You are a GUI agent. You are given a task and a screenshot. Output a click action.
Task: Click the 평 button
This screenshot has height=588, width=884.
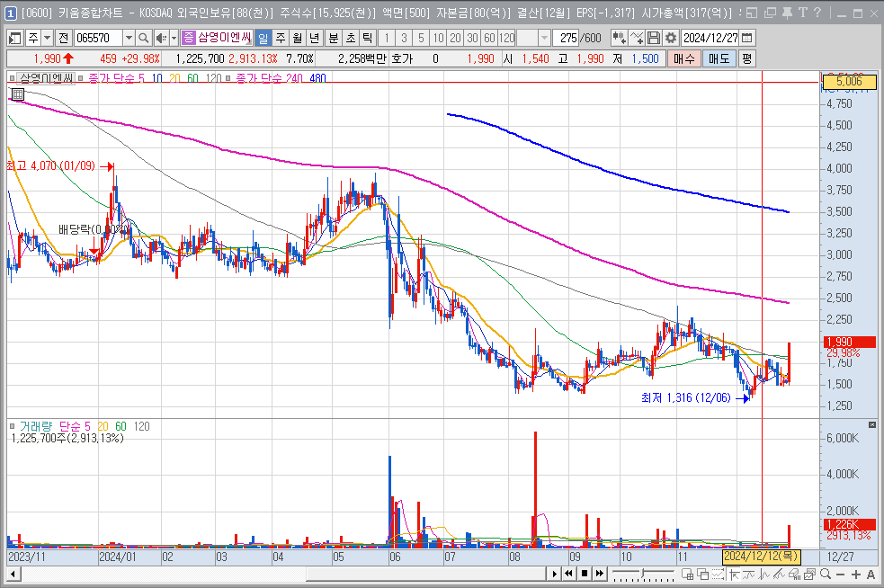(747, 58)
